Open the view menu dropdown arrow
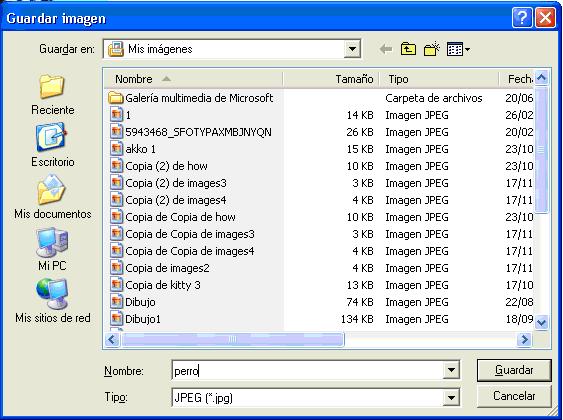563x420 pixels. [467, 49]
